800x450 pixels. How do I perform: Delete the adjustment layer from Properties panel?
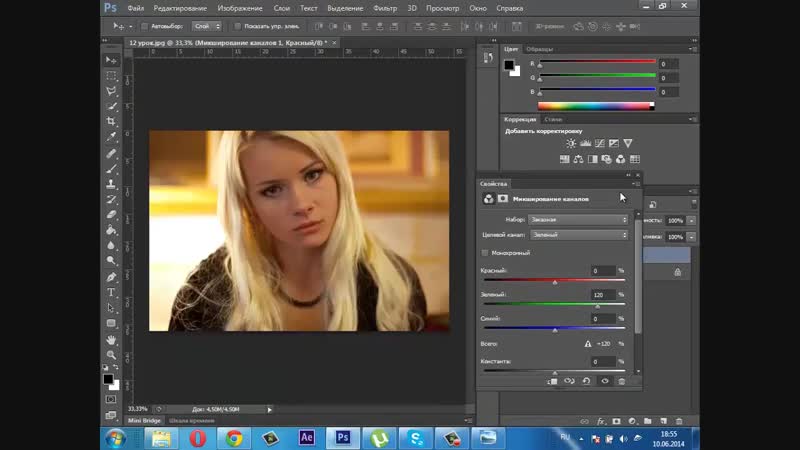tap(621, 381)
